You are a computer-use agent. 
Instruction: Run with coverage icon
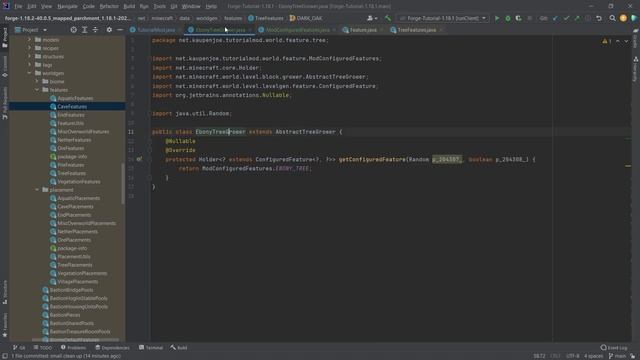click(x=518, y=18)
